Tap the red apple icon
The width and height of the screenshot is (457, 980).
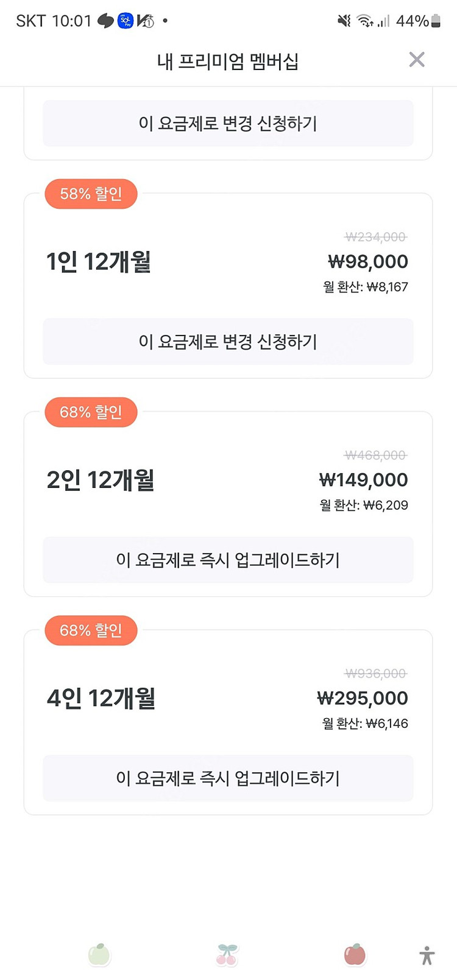[x=355, y=954]
